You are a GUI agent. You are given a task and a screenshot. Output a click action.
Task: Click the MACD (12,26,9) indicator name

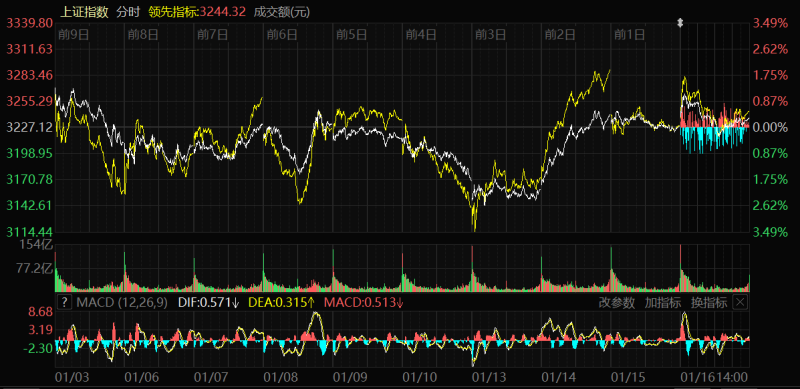pyautogui.click(x=121, y=303)
